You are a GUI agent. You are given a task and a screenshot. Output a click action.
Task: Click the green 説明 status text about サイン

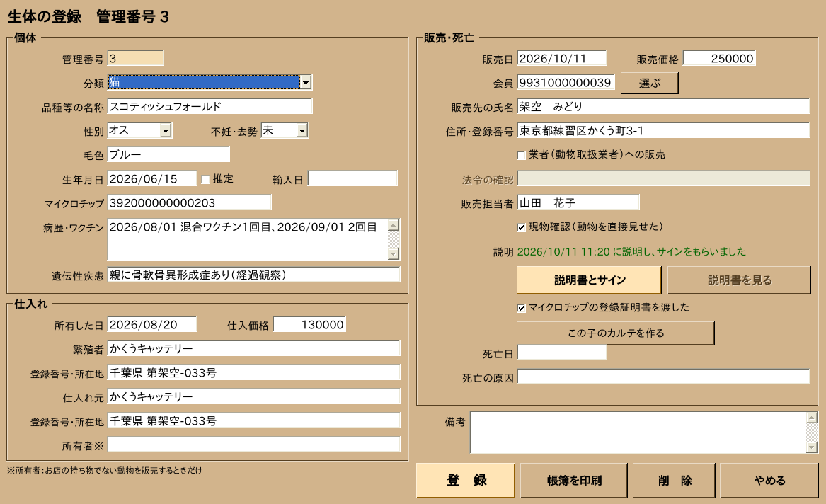pyautogui.click(x=631, y=252)
